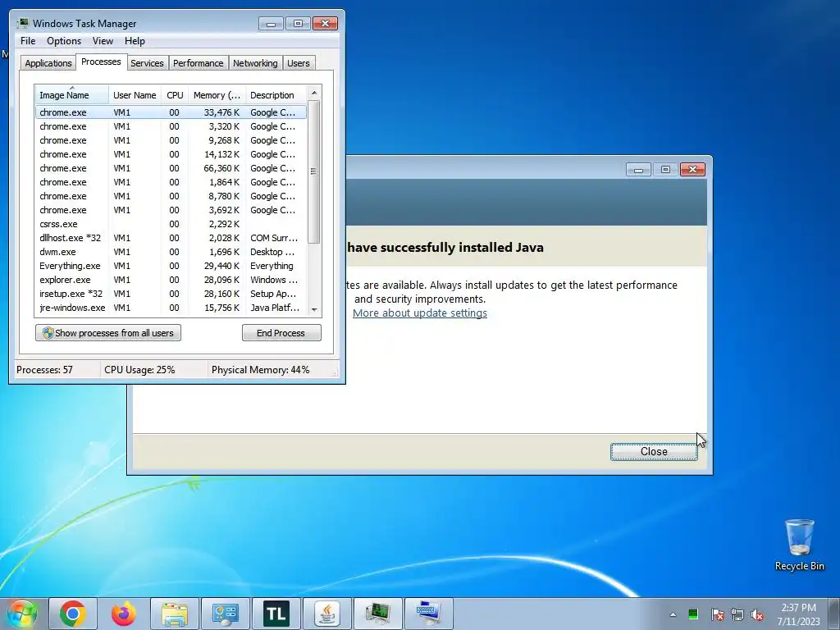The image size is (840, 630).
Task: Open the on-screen keyboard taskbar icon
Action: [x=429, y=614]
